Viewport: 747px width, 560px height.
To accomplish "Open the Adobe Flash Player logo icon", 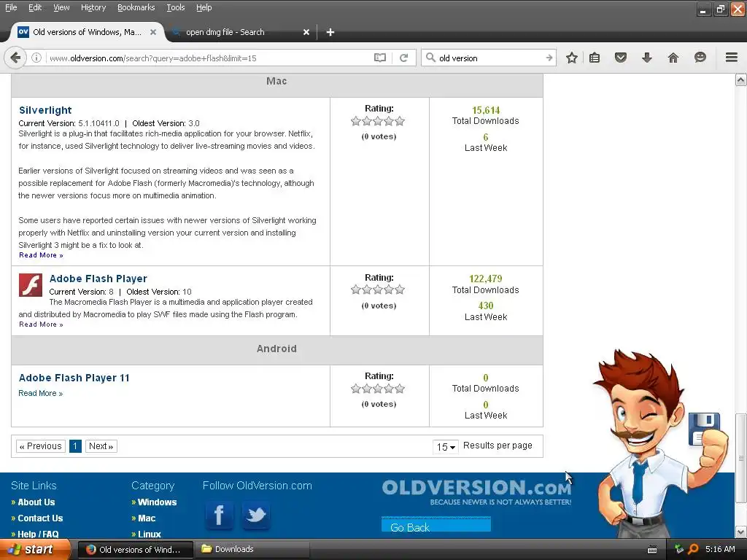I will 31,285.
